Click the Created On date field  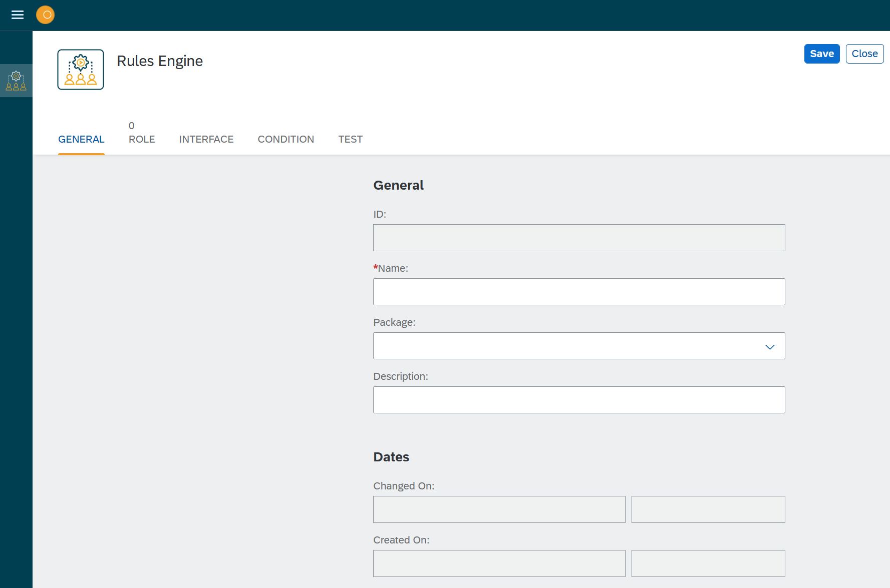499,563
